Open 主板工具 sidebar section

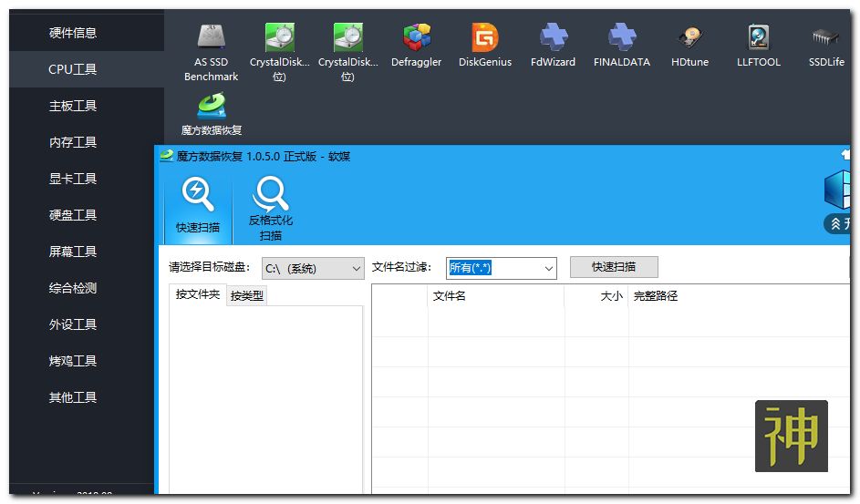click(73, 106)
